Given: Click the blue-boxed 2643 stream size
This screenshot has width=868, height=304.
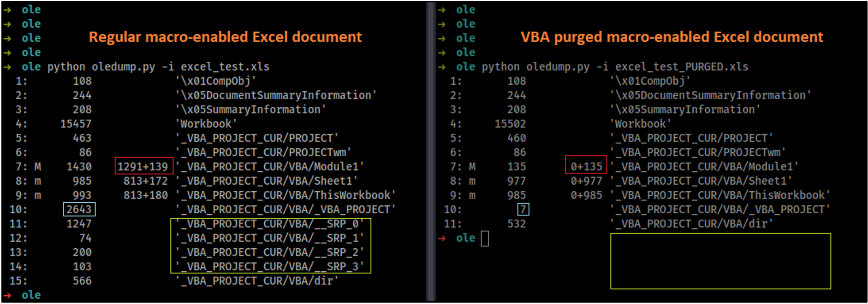Looking at the screenshot, I should [x=79, y=210].
